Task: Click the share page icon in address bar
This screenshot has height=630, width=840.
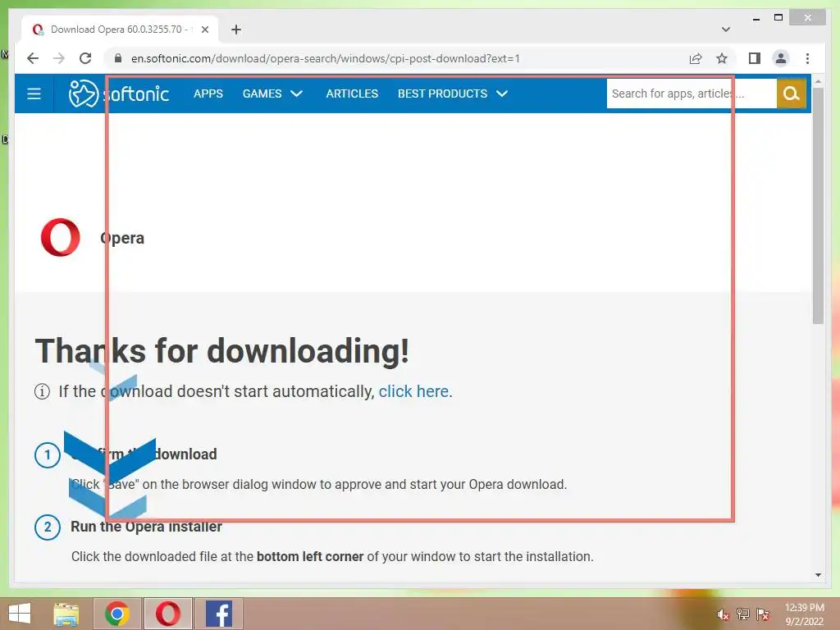Action: click(696, 58)
